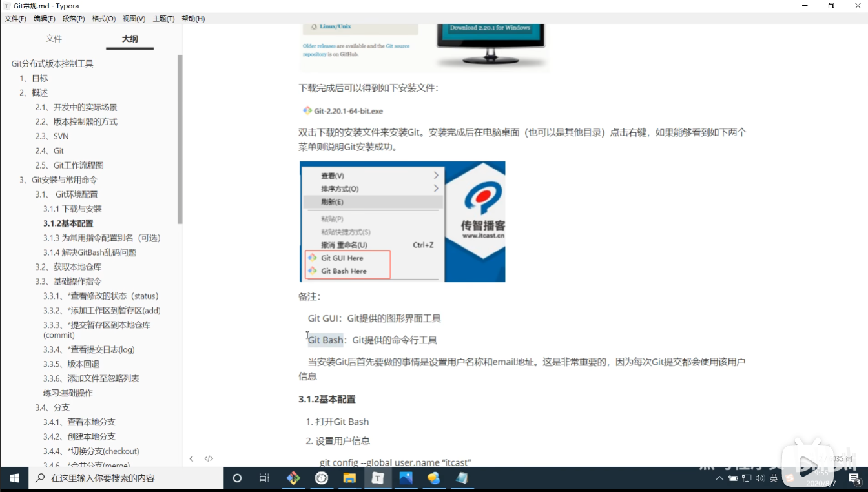The image size is (868, 492).
Task: Open the 格式(O) menu
Action: coord(103,19)
